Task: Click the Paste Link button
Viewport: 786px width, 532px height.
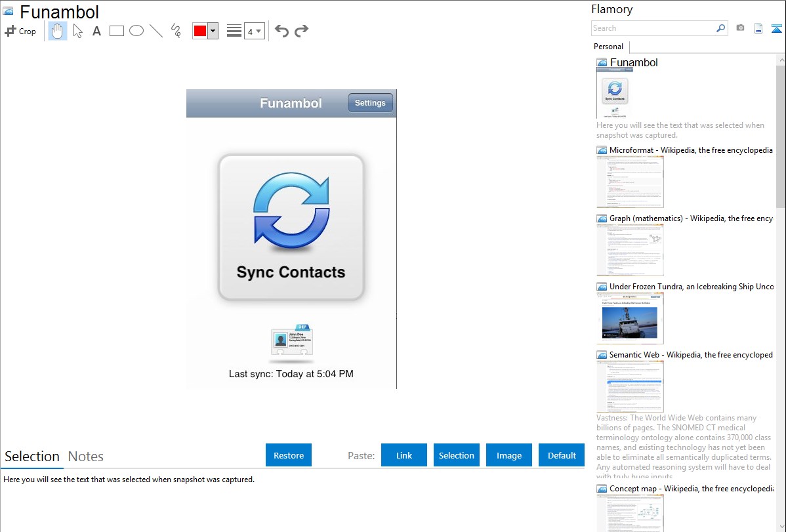Action: pyautogui.click(x=404, y=455)
